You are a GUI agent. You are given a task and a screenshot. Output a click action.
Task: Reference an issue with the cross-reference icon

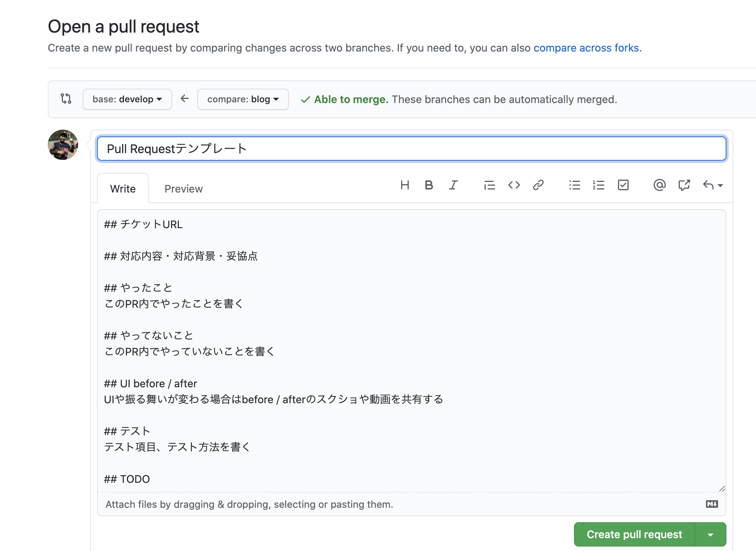pyautogui.click(x=684, y=185)
